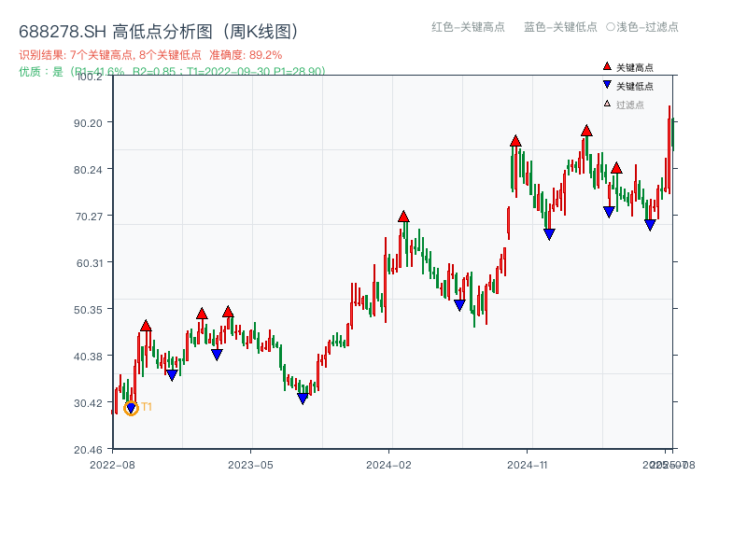Toggle the 关键高点 legend entry

tap(627, 67)
